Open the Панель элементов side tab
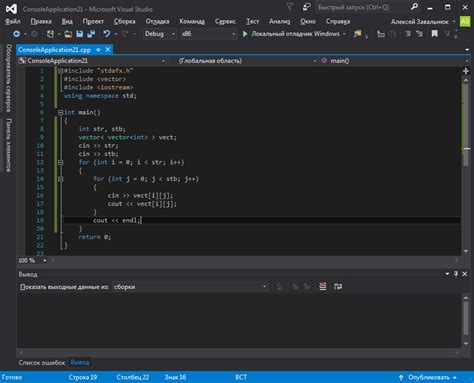 [9, 145]
